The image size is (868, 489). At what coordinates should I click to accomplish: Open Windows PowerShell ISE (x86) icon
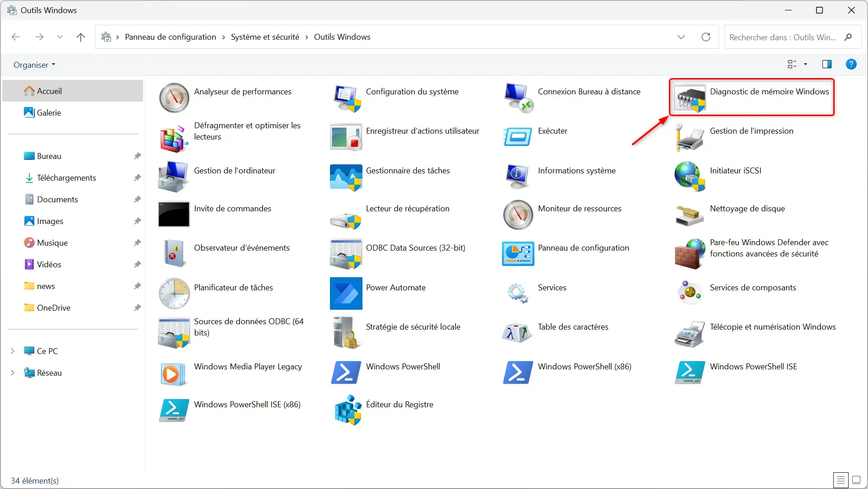[174, 410]
